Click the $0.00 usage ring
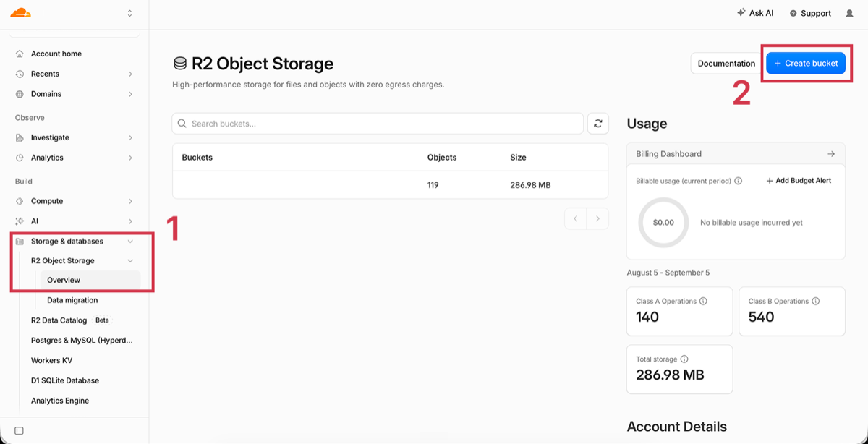Screen dimensions: 868x444 pos(663,223)
